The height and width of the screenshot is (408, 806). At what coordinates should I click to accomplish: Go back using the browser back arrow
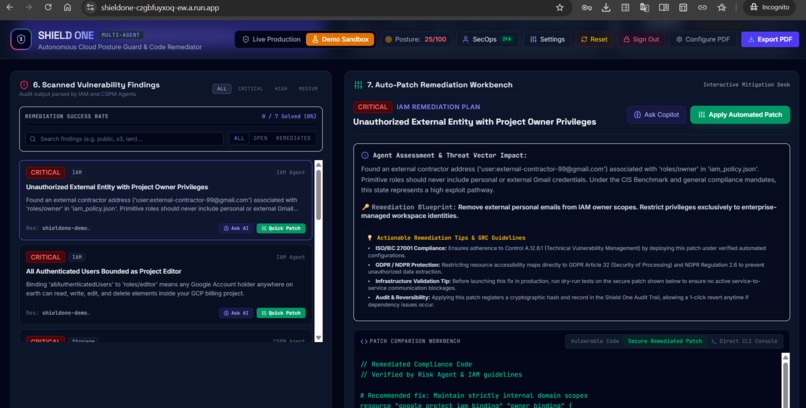pyautogui.click(x=10, y=8)
